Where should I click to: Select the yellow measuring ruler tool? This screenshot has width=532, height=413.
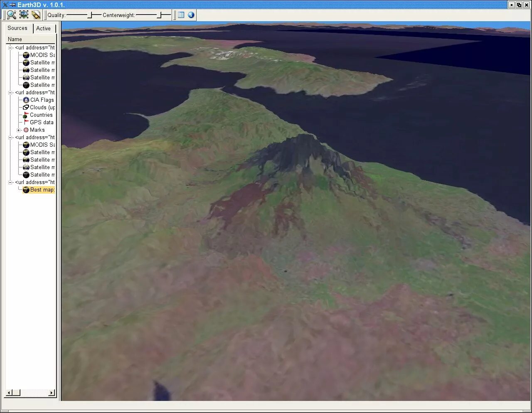click(36, 15)
